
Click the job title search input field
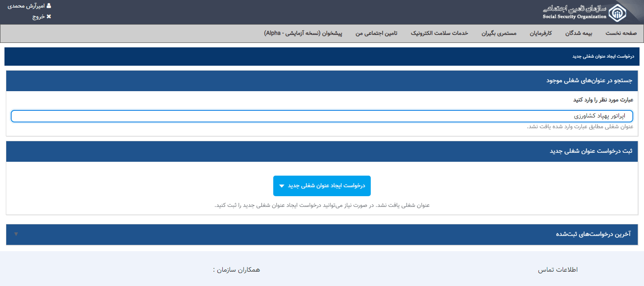pos(322,116)
